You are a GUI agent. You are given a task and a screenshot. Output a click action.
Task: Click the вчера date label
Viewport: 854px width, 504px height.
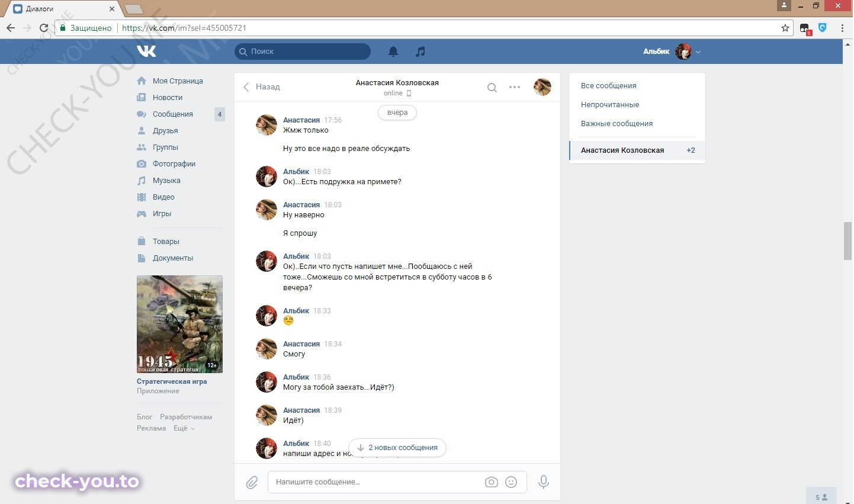point(397,113)
